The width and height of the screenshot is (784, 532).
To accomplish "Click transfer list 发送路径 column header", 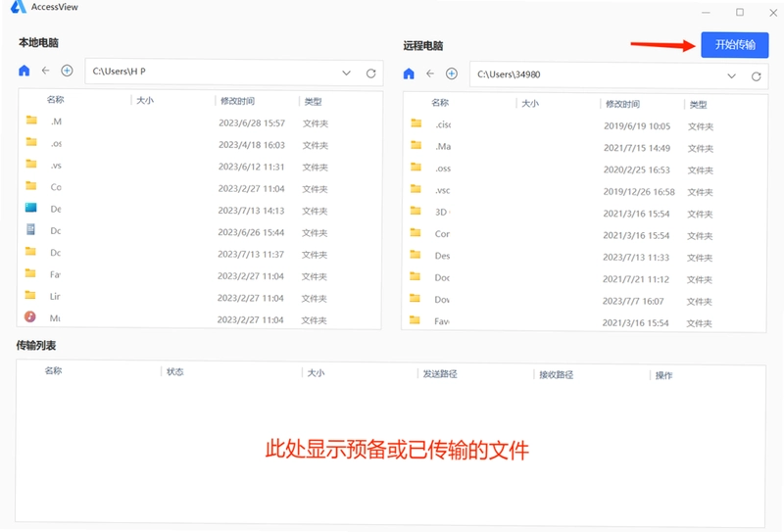I will coord(440,374).
